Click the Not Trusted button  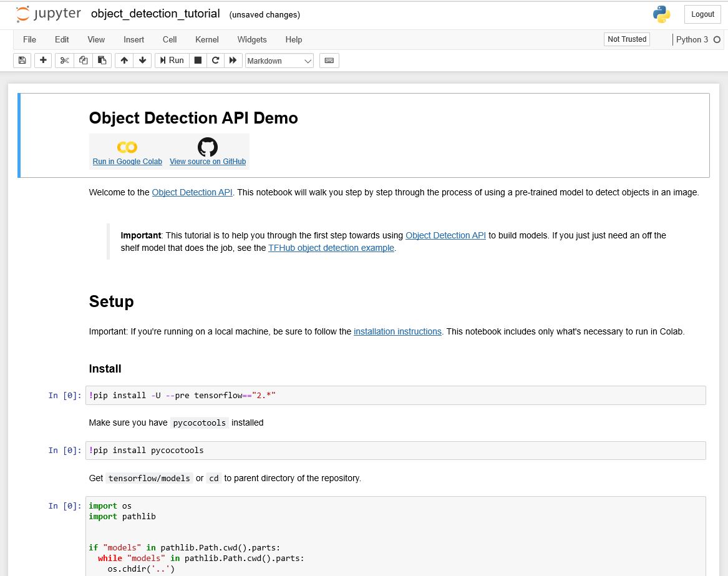point(627,39)
